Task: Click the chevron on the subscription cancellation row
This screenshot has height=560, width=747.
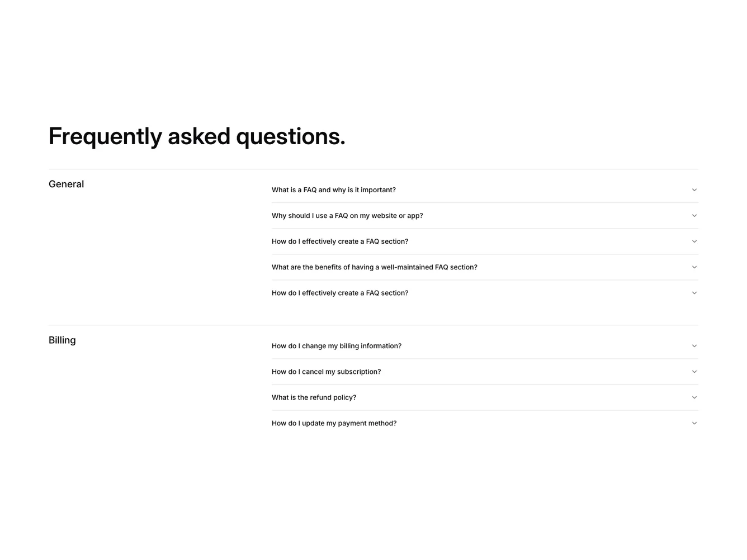Action: 694,372
